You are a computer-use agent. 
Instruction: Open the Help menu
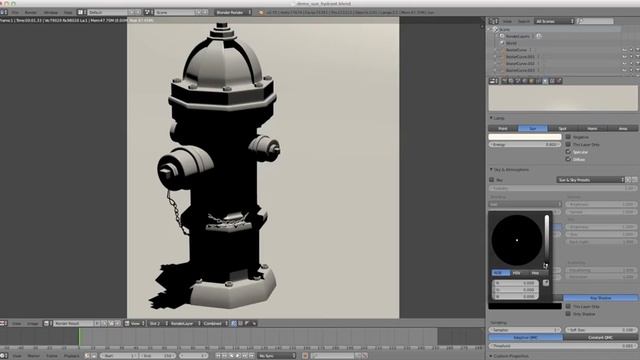68,13
